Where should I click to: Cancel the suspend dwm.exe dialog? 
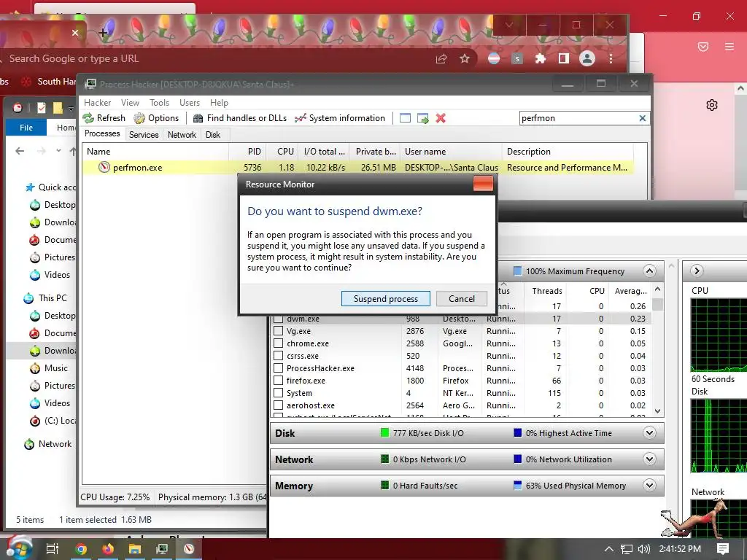[x=461, y=298]
